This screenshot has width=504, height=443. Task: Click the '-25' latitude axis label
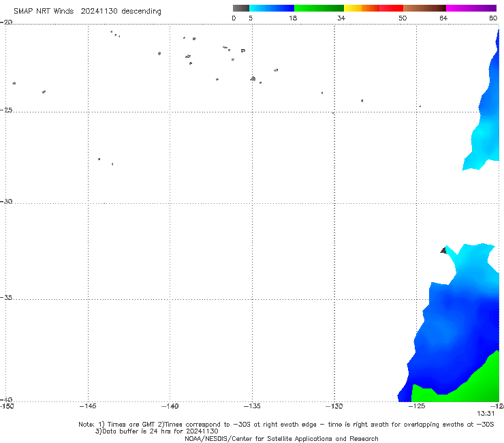pyautogui.click(x=6, y=110)
